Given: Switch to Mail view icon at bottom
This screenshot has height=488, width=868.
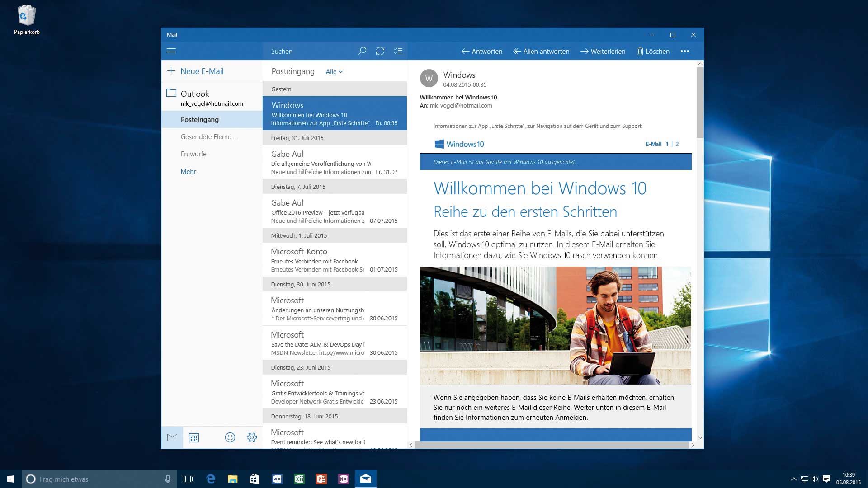Looking at the screenshot, I should pos(172,437).
